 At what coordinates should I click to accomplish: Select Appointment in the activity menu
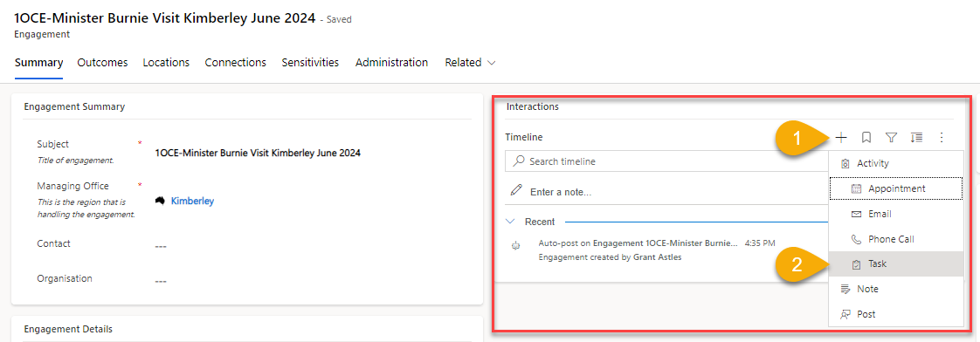[895, 188]
